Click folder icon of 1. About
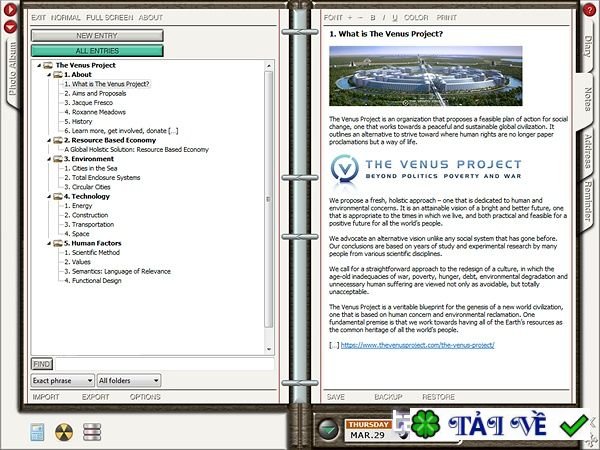The height and width of the screenshot is (450, 600). coord(58,75)
